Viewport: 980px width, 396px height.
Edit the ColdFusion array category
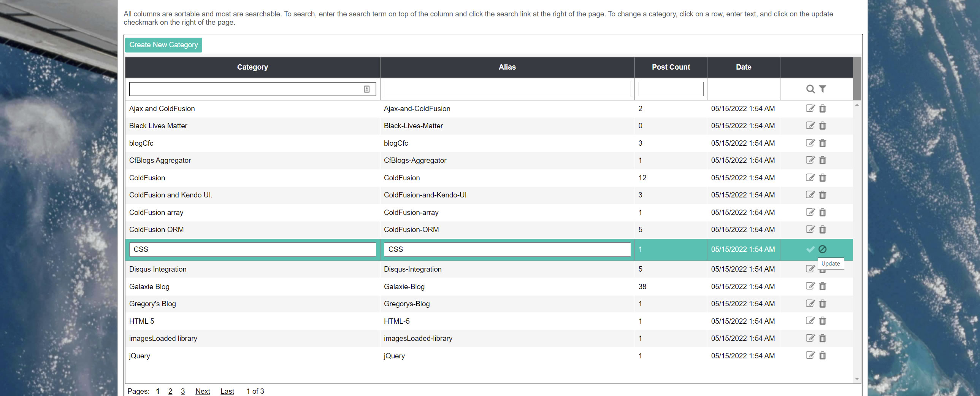click(810, 213)
